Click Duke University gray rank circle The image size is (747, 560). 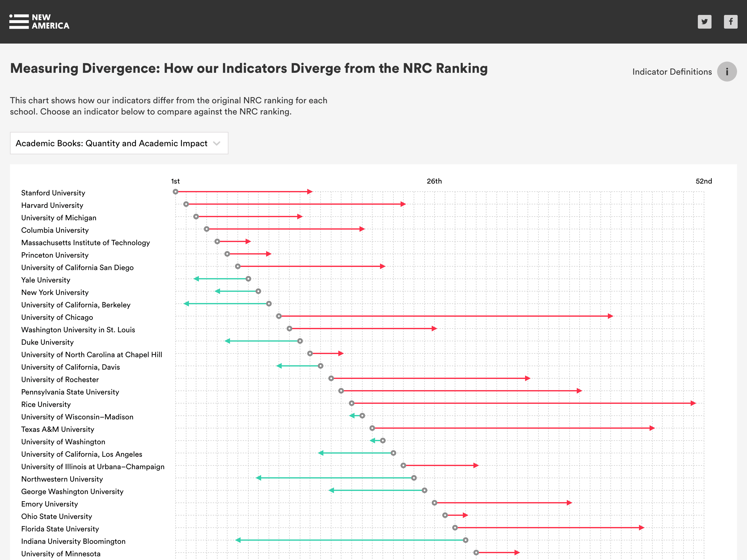tap(300, 341)
